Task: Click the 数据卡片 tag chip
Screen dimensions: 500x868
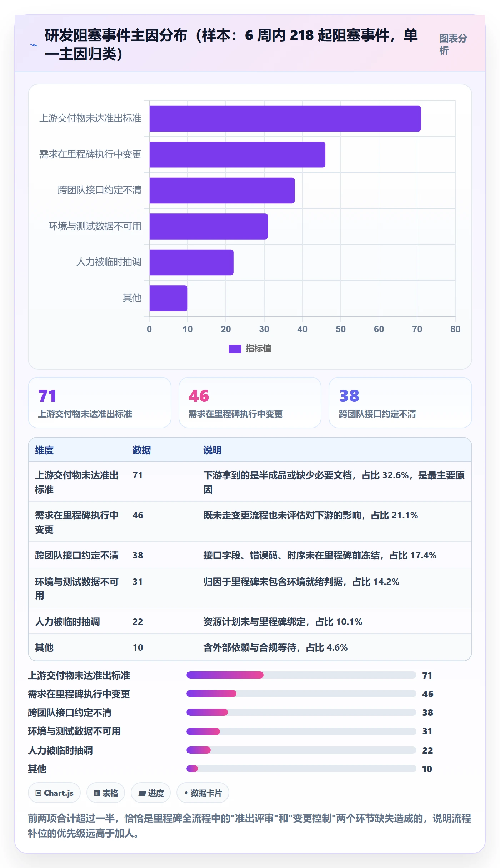Action: click(x=203, y=793)
